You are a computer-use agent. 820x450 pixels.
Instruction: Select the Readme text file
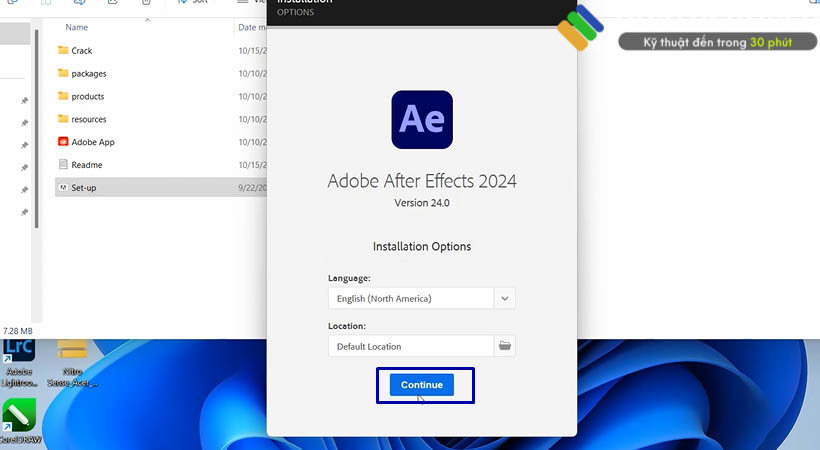[86, 165]
